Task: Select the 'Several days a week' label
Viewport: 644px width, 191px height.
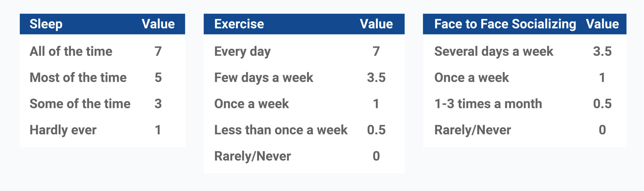Action: (x=494, y=51)
